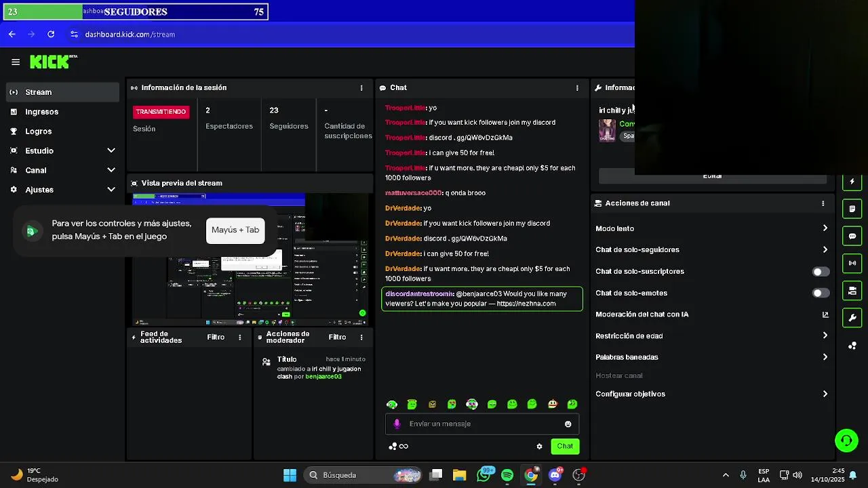
Task: Toggle Chat de solo-suscriptores switch
Action: coord(821,272)
